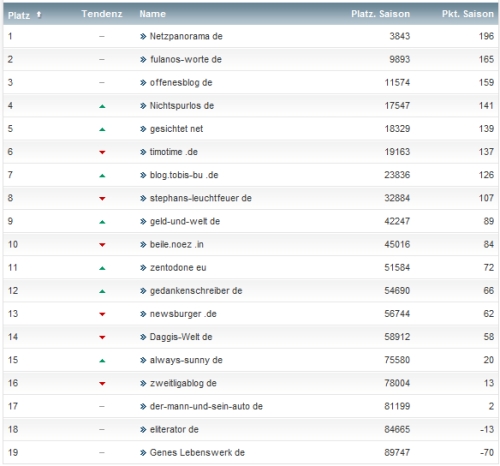Click red down arrow for zweitligablog de
Viewport: 500px width, 466px height.
102,384
